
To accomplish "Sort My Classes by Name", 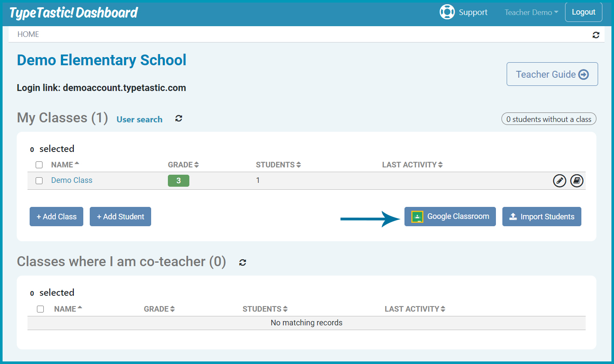I will click(65, 164).
